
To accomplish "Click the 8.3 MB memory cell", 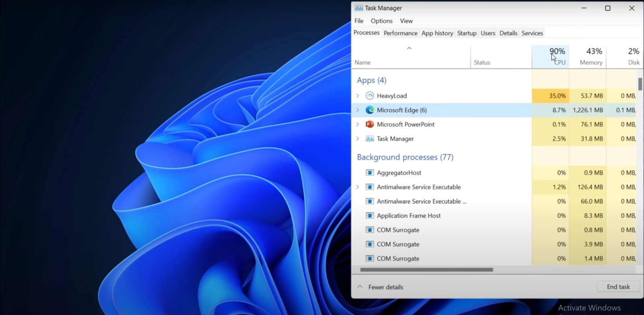I will [588, 216].
